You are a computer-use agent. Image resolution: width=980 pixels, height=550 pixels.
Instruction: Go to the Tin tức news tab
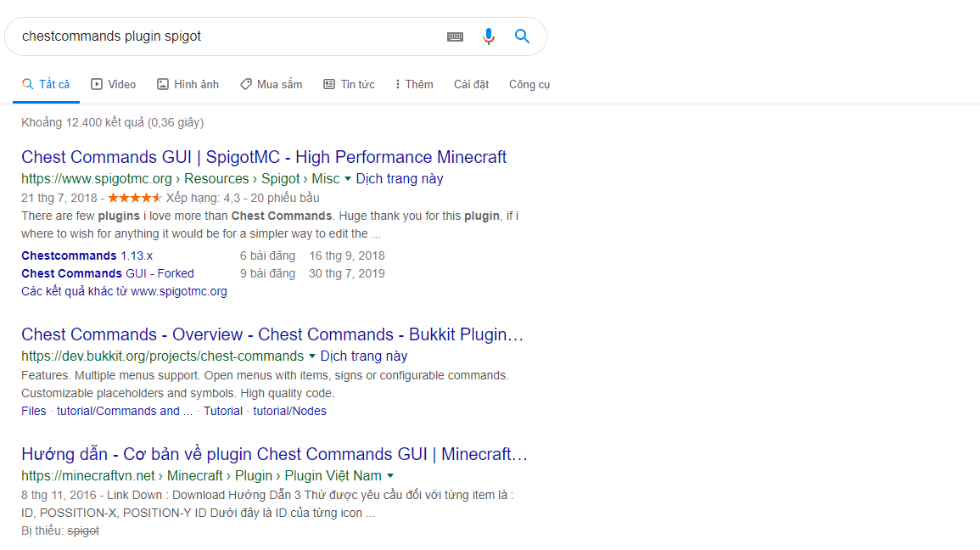tap(349, 84)
